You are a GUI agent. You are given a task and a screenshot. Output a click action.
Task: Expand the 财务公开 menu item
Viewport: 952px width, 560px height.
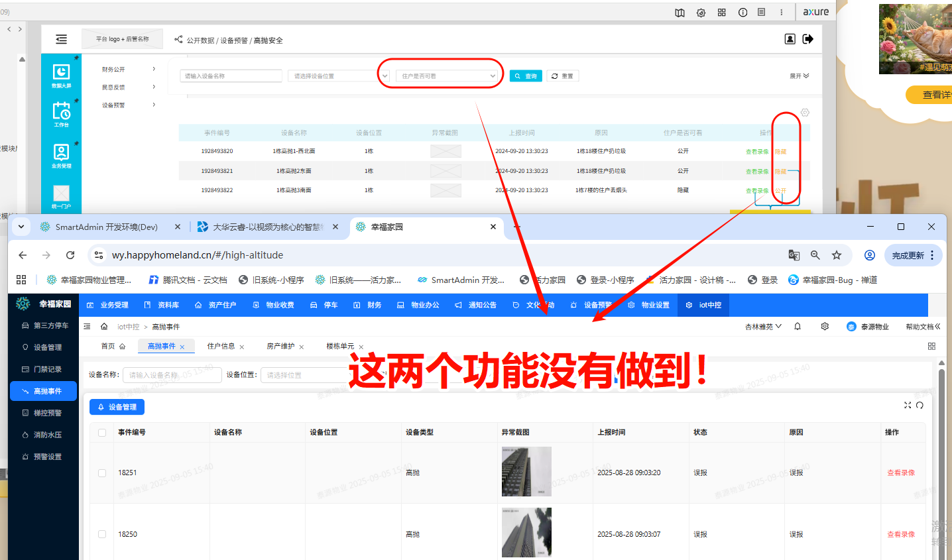(129, 69)
